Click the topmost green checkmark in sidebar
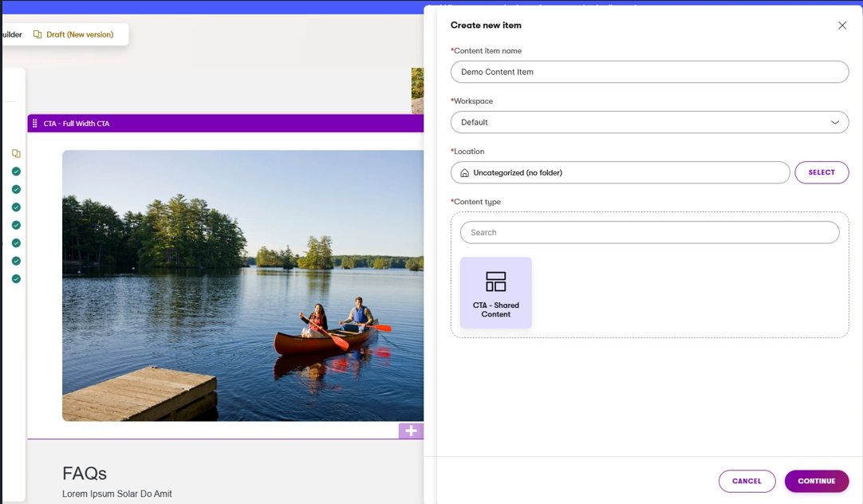Image resolution: width=863 pixels, height=504 pixels. click(x=16, y=171)
